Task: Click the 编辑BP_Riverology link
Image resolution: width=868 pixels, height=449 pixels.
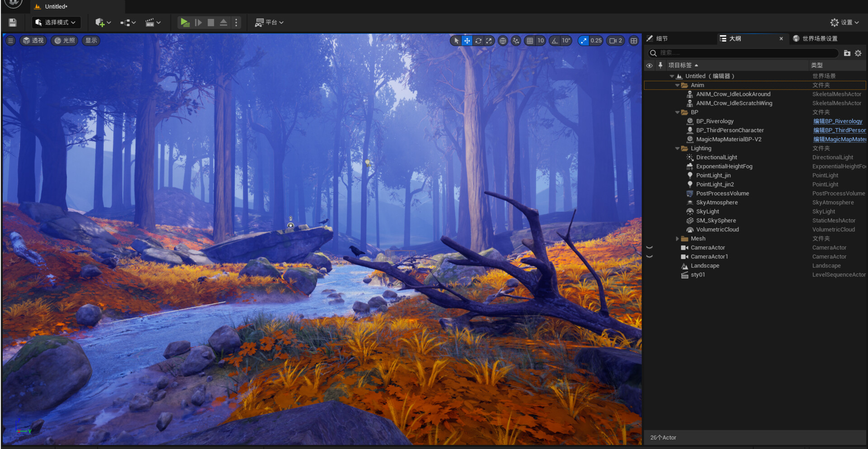Action: pos(838,121)
